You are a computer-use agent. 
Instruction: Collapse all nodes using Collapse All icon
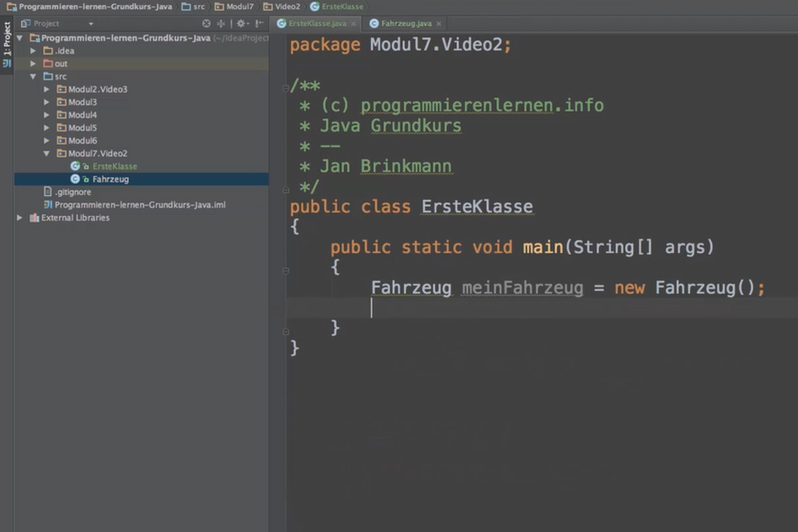point(221,23)
